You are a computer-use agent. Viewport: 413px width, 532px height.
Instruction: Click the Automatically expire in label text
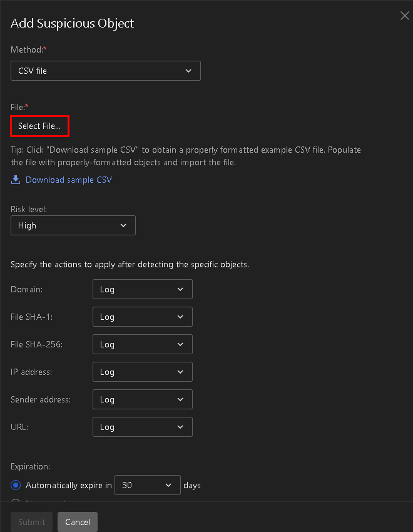[x=68, y=485]
